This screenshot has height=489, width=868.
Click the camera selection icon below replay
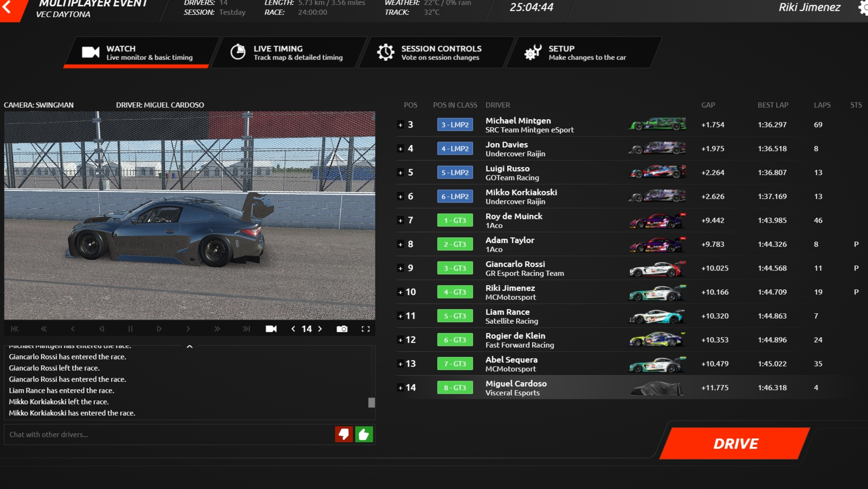coord(271,329)
